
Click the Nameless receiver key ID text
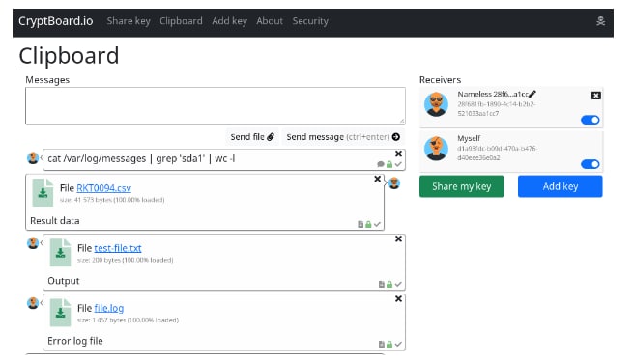[x=496, y=109]
